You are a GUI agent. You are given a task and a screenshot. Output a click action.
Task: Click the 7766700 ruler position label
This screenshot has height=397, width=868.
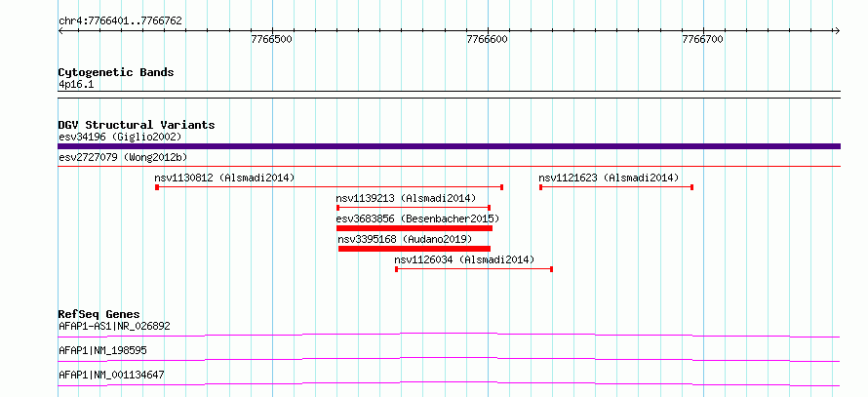[x=702, y=40]
